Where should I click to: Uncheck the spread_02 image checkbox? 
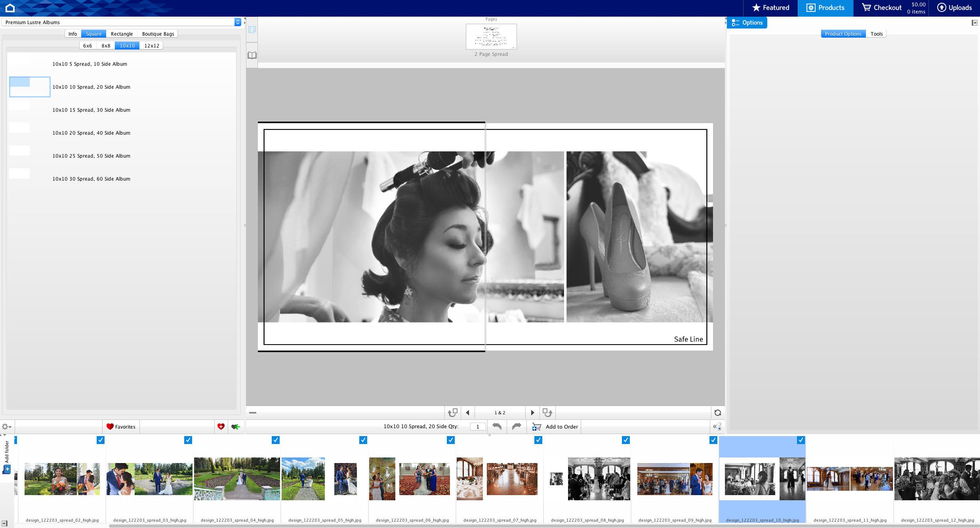101,440
